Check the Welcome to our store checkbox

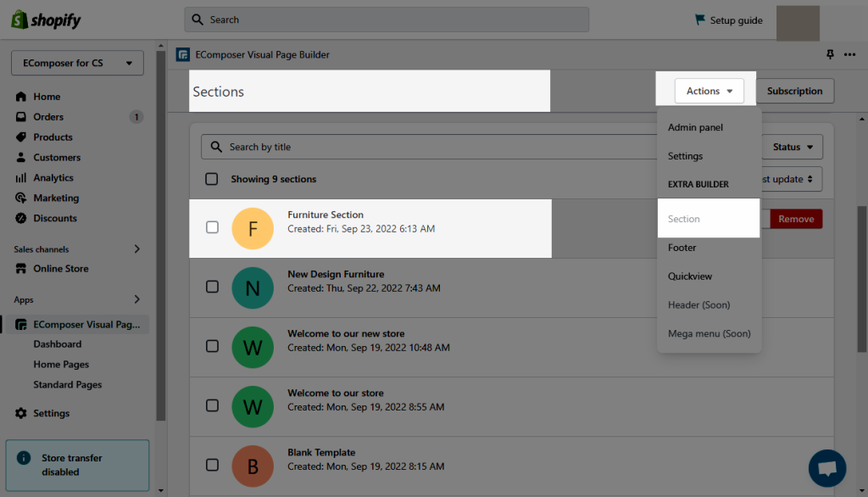tap(212, 405)
